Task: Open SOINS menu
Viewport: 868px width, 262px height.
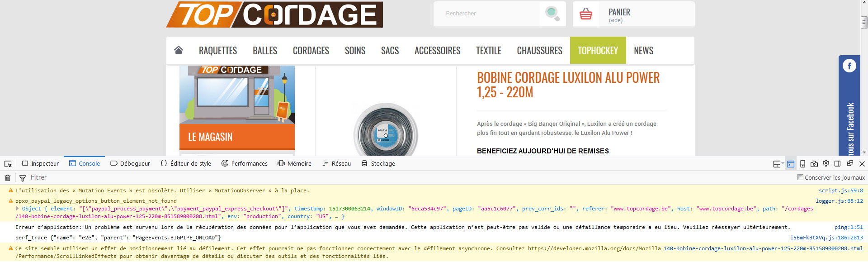Action: point(355,51)
